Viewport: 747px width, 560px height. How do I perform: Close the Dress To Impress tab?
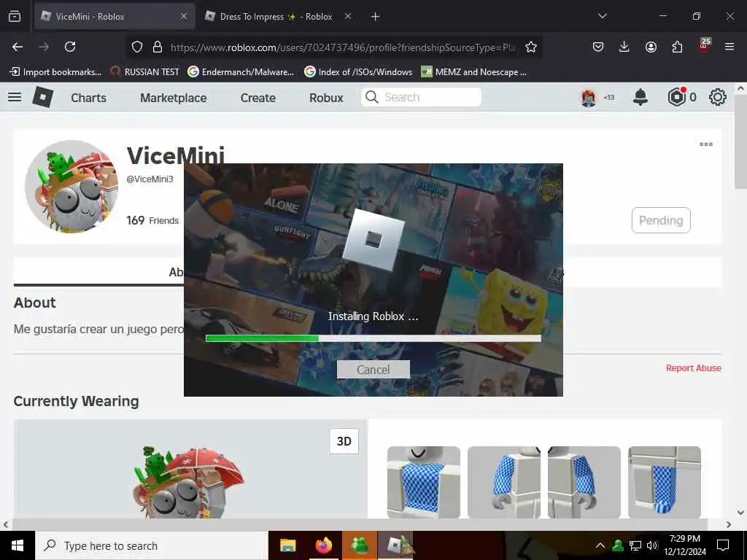[348, 16]
